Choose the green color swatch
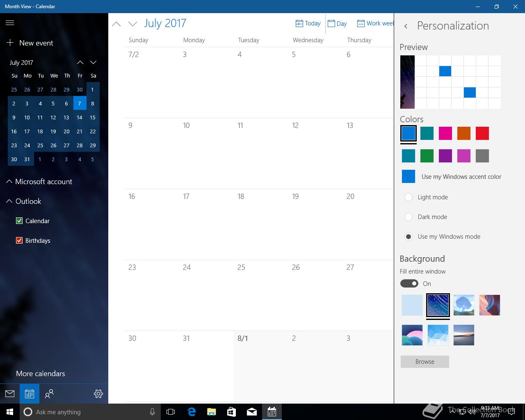The width and height of the screenshot is (525, 420). point(427,156)
